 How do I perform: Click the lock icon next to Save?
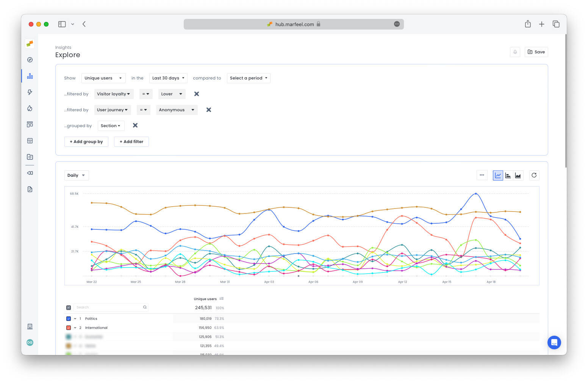point(515,52)
